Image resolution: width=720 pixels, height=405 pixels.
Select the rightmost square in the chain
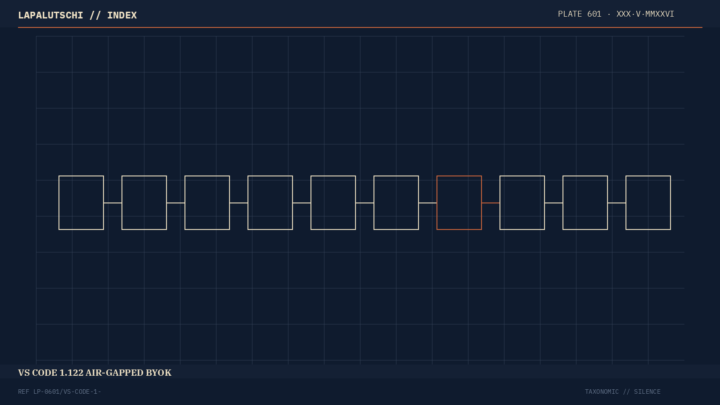coord(648,202)
